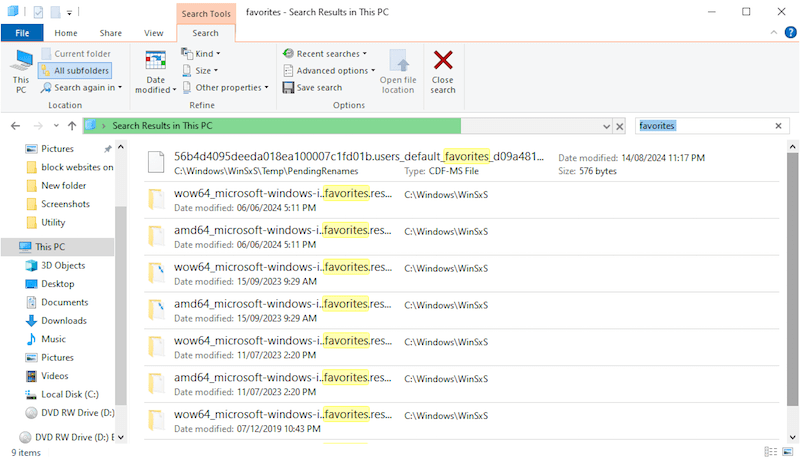Expand address bar history dropdown
Screen dimensions: 800x462
606,126
